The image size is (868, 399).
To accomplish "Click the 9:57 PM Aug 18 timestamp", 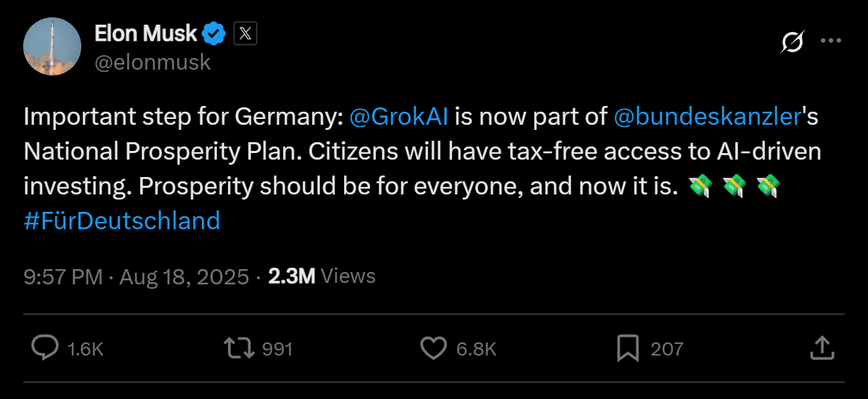I will pyautogui.click(x=136, y=276).
